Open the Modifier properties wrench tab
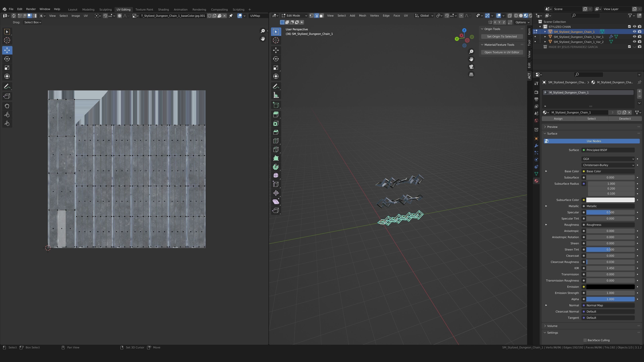Viewport: 644px width, 362px height. (x=536, y=146)
